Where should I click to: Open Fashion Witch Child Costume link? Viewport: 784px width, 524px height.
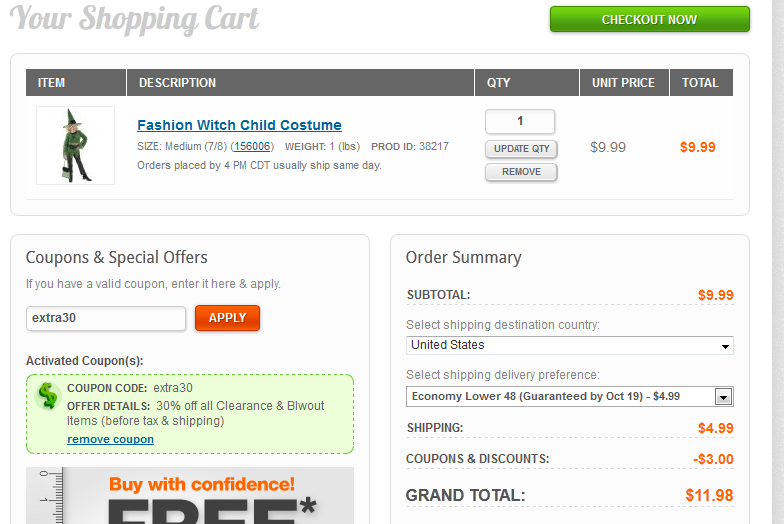pyautogui.click(x=239, y=125)
